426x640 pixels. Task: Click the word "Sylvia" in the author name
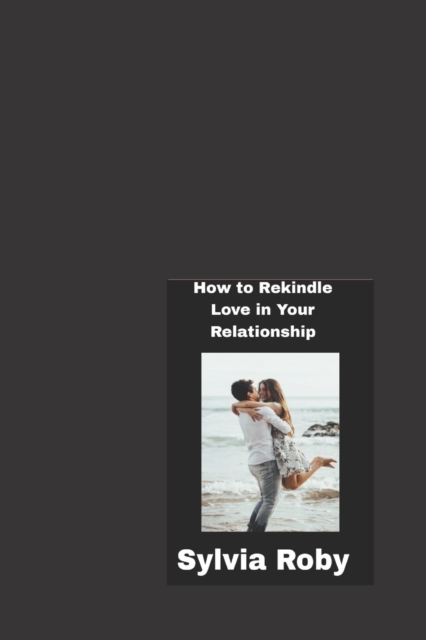tap(222, 561)
